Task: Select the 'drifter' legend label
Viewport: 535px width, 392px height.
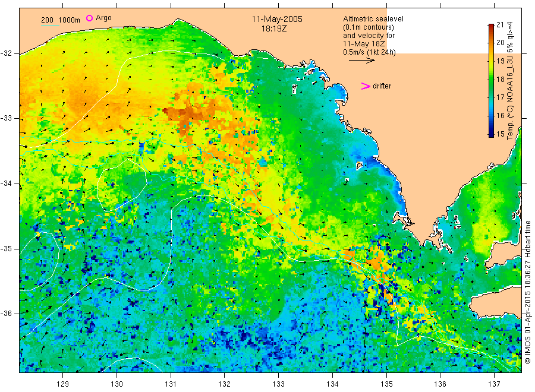Action: pos(382,86)
